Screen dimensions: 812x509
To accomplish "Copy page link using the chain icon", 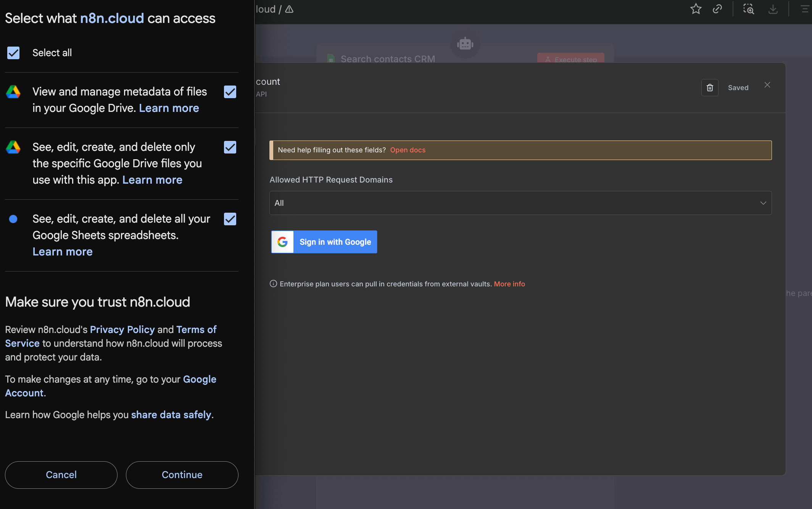I will [x=717, y=9].
